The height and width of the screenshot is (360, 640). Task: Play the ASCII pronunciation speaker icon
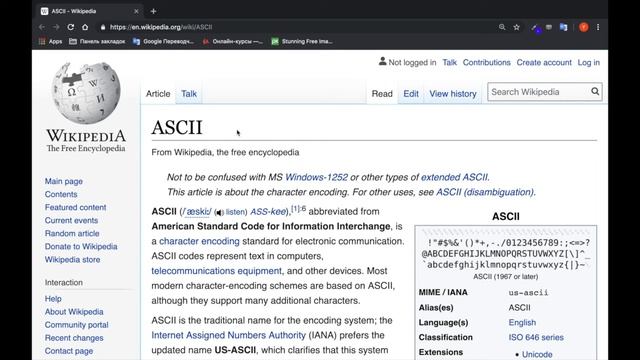[x=220, y=213]
